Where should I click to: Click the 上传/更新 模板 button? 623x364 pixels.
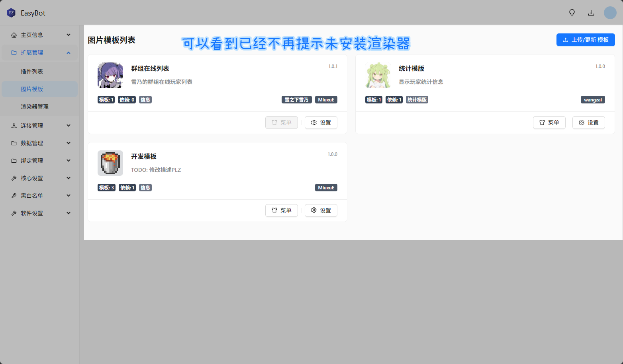pyautogui.click(x=585, y=40)
